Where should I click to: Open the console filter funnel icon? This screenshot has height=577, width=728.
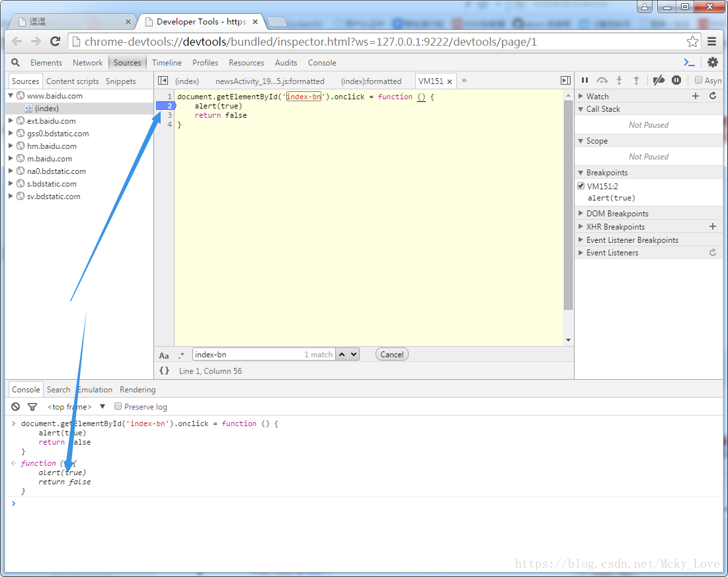[x=32, y=407]
